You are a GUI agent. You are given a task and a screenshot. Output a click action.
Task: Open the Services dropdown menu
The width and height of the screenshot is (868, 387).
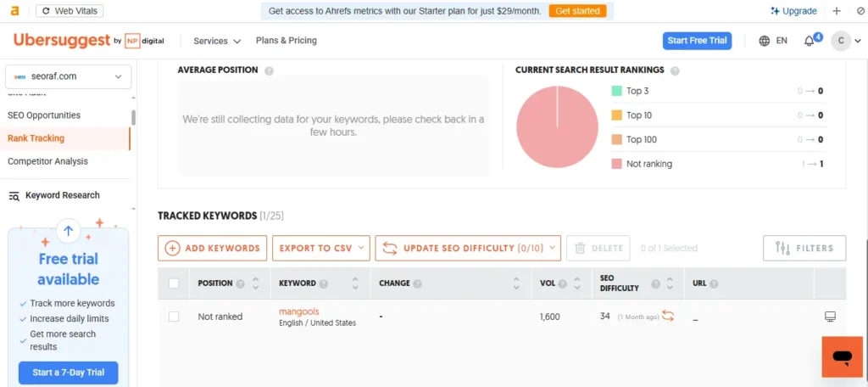pyautogui.click(x=217, y=41)
